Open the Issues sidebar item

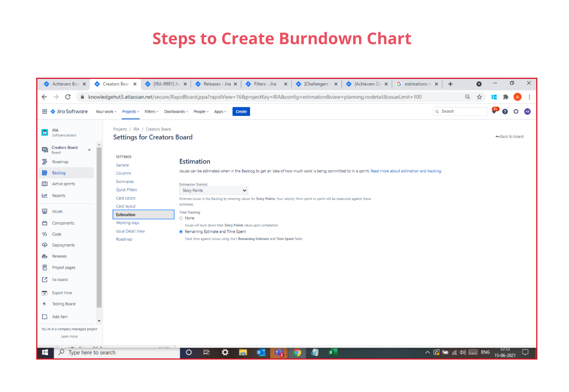tap(57, 211)
